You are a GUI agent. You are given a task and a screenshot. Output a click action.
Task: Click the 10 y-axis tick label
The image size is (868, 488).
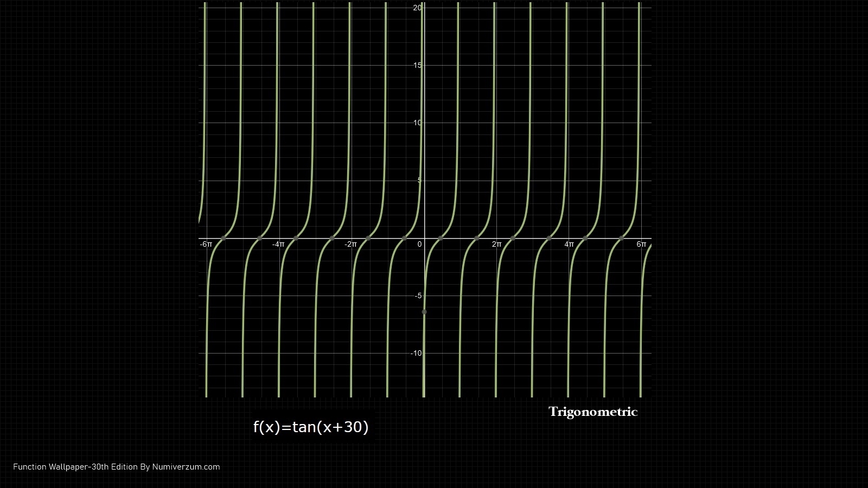pos(417,123)
